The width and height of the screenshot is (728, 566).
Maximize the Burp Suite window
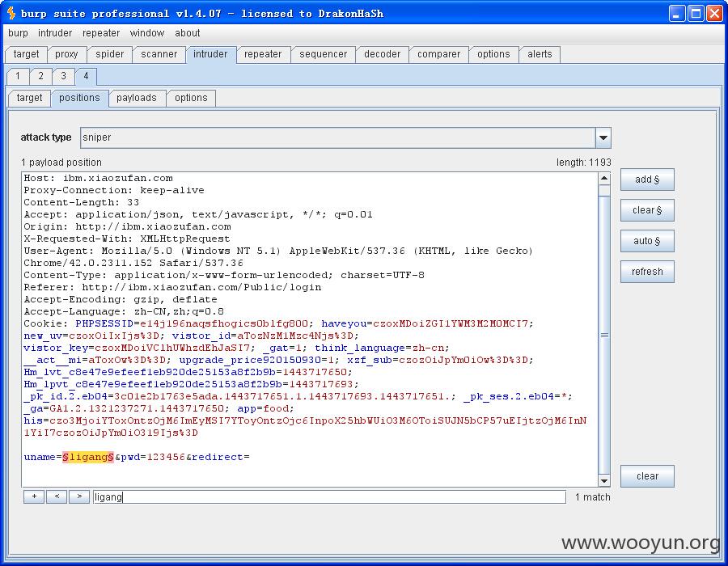(x=696, y=14)
